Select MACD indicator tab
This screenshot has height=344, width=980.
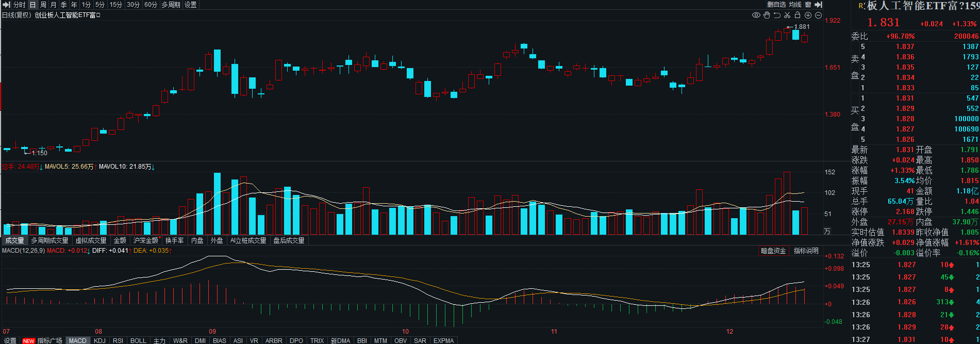coord(78,341)
